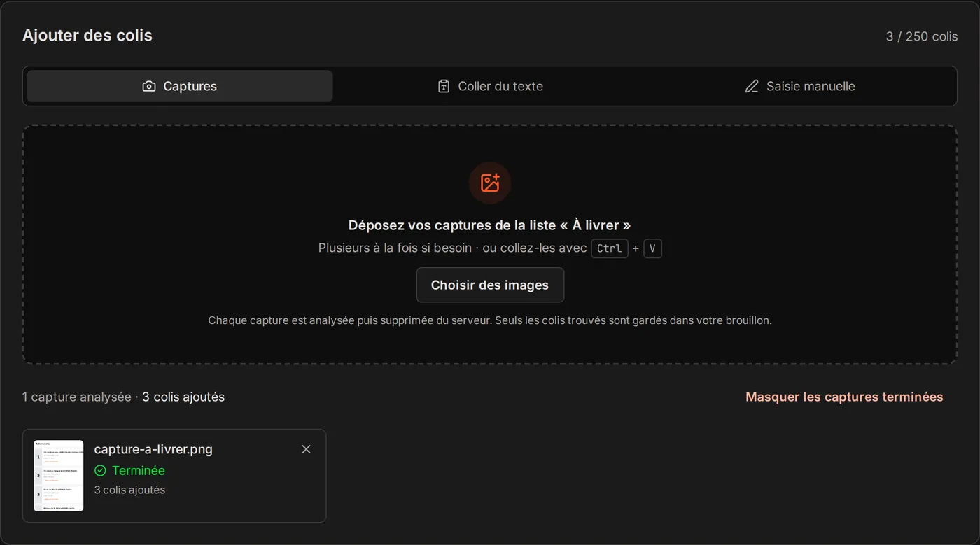Click the 1 capture analysée summary text

[x=76, y=397]
